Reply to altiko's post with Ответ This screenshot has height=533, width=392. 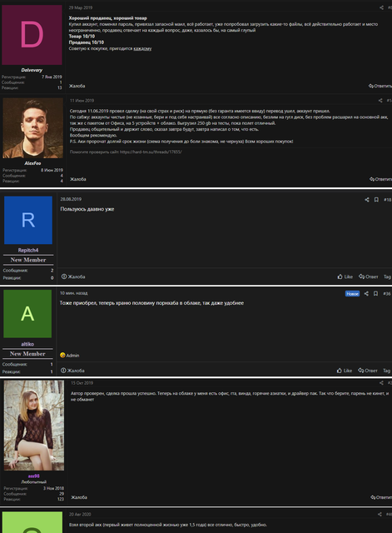click(x=368, y=371)
